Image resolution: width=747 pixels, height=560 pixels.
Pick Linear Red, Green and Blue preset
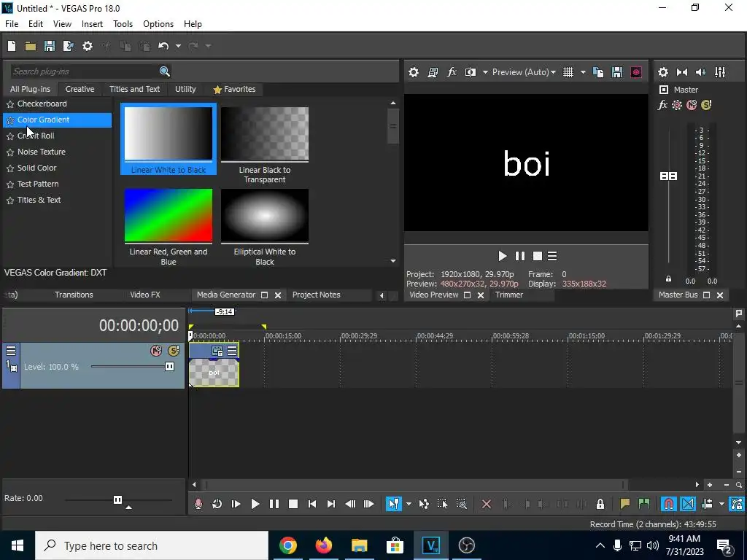point(169,215)
